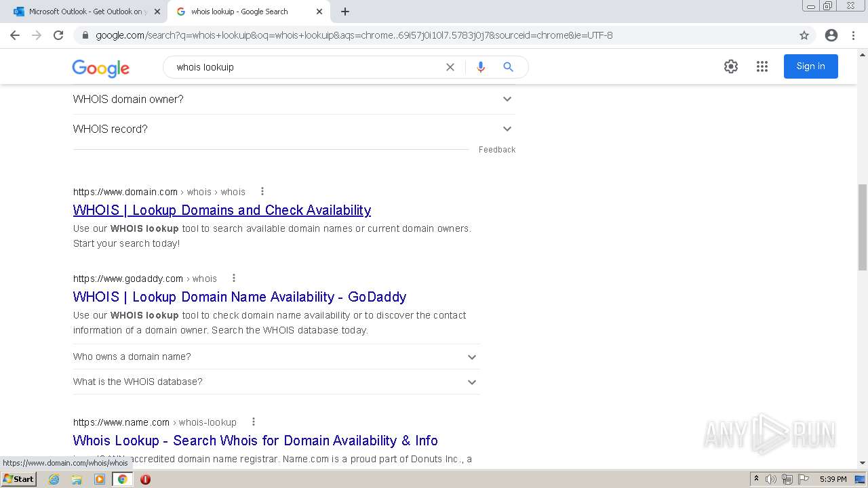Open 'WHOIS | Lookup Domains and Check Availability' link
Viewport: 868px width, 488px height.
click(x=222, y=210)
